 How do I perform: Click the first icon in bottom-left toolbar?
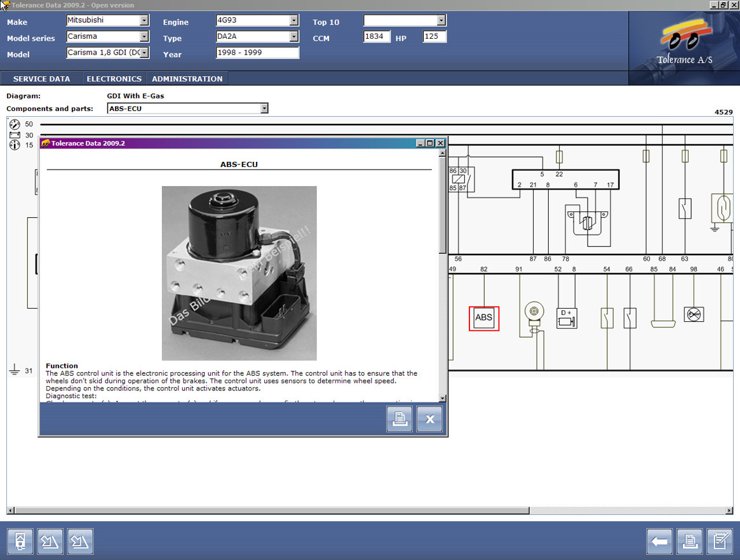20,542
